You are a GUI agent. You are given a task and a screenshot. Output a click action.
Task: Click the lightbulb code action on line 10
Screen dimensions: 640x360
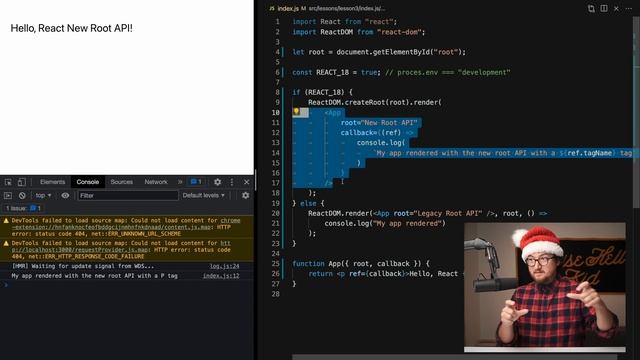coord(296,111)
